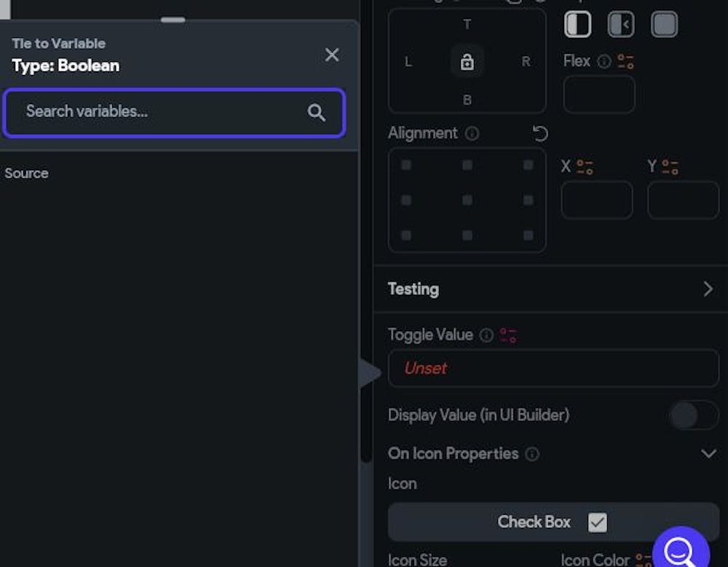Select the first width sizing mode icon
The height and width of the screenshot is (567, 728).
coord(578,23)
